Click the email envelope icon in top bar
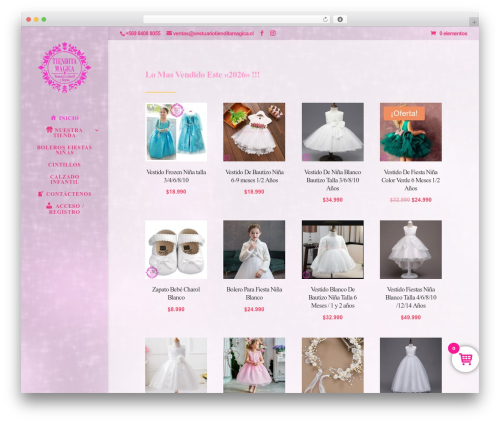Viewport: 500px width, 423px height. [x=169, y=33]
